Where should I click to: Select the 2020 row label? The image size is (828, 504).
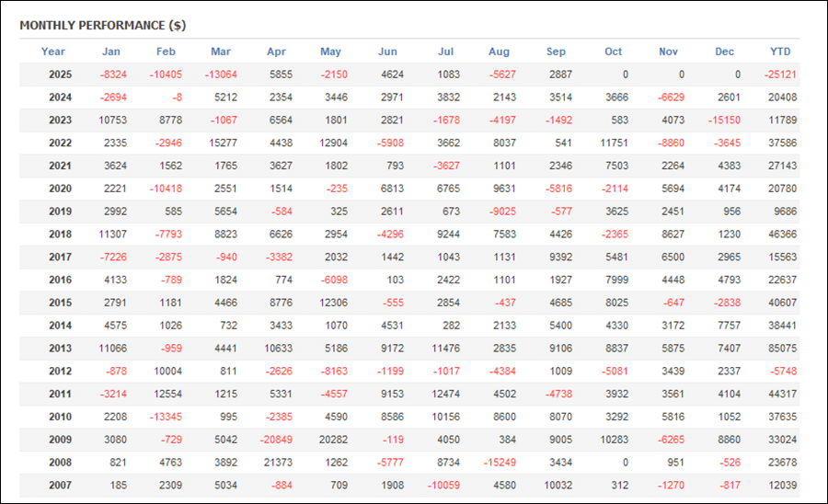coord(61,189)
